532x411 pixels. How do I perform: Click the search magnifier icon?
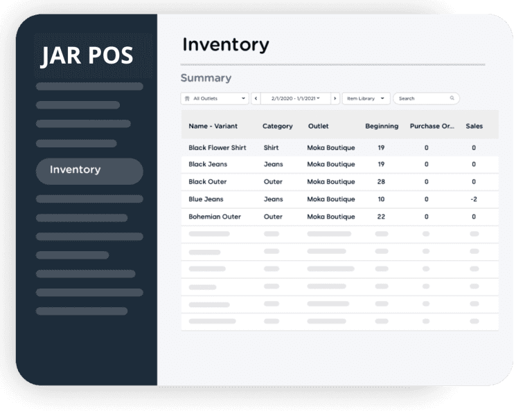(452, 98)
